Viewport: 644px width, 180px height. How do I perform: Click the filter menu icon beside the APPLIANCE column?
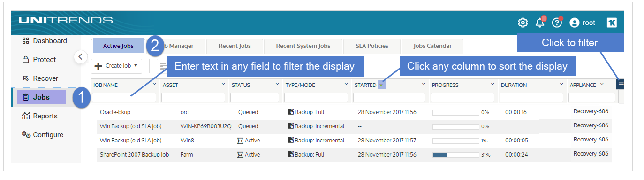(x=621, y=84)
